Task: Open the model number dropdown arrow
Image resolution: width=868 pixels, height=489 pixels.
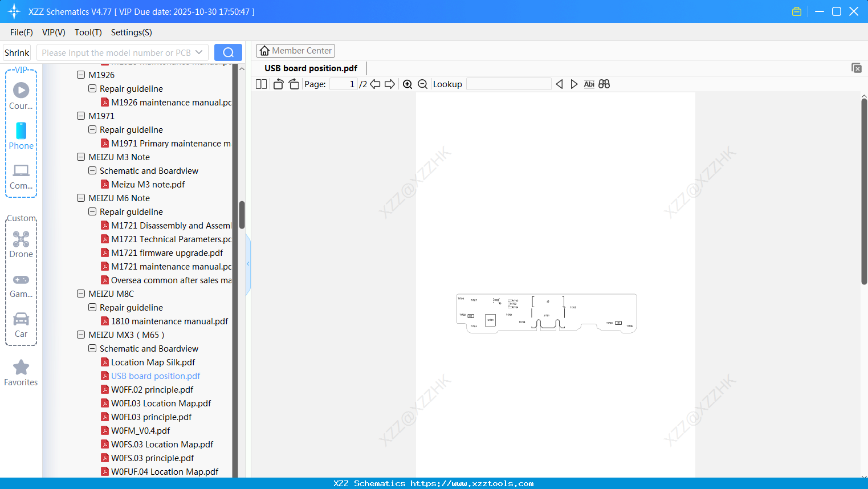Action: coord(199,52)
